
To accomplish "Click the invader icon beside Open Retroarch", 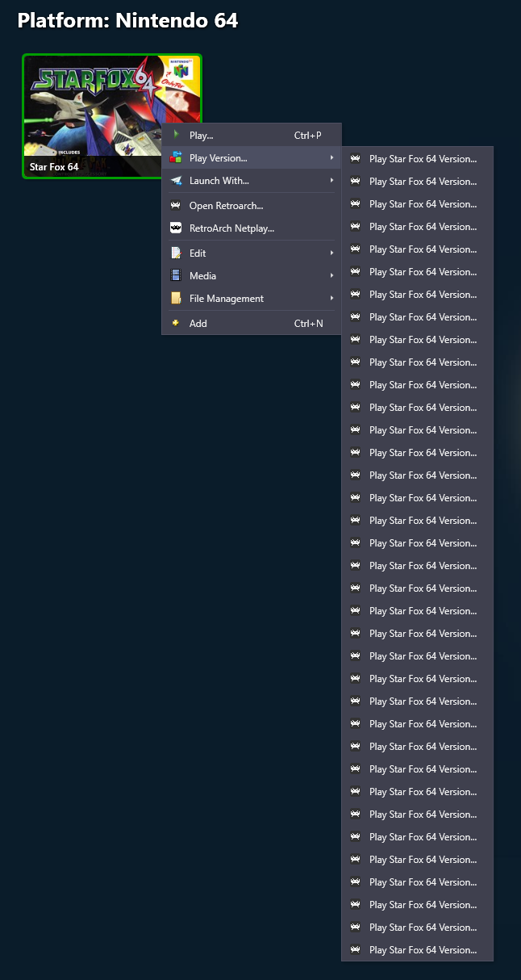I will [x=176, y=206].
